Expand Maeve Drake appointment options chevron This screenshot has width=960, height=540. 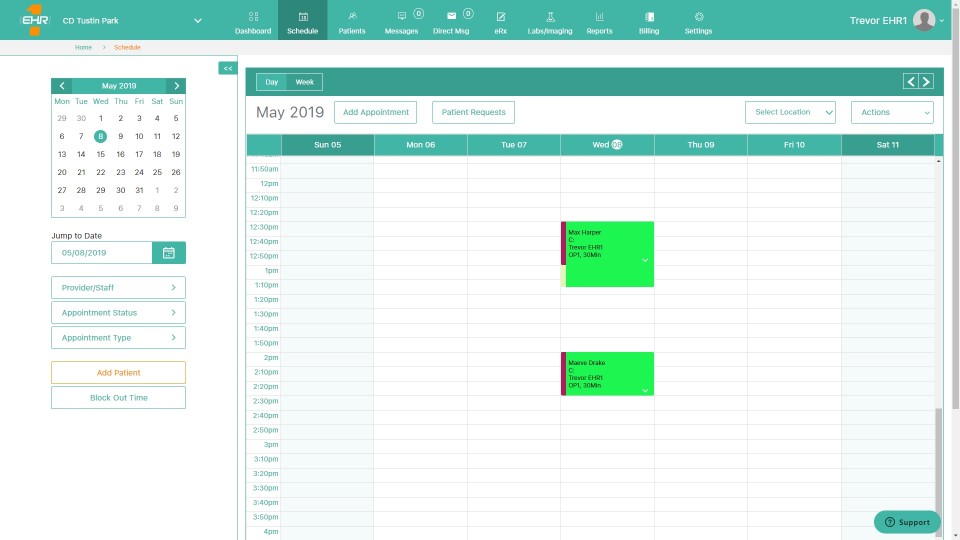(x=645, y=390)
